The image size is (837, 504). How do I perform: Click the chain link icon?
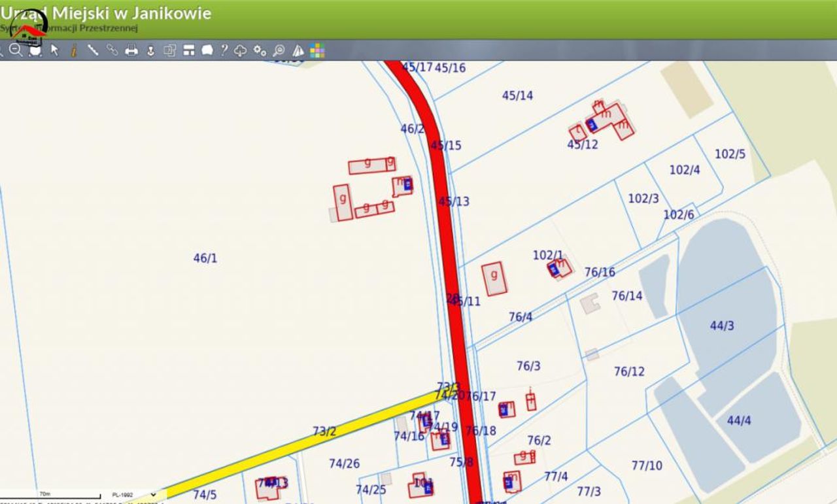(112, 50)
